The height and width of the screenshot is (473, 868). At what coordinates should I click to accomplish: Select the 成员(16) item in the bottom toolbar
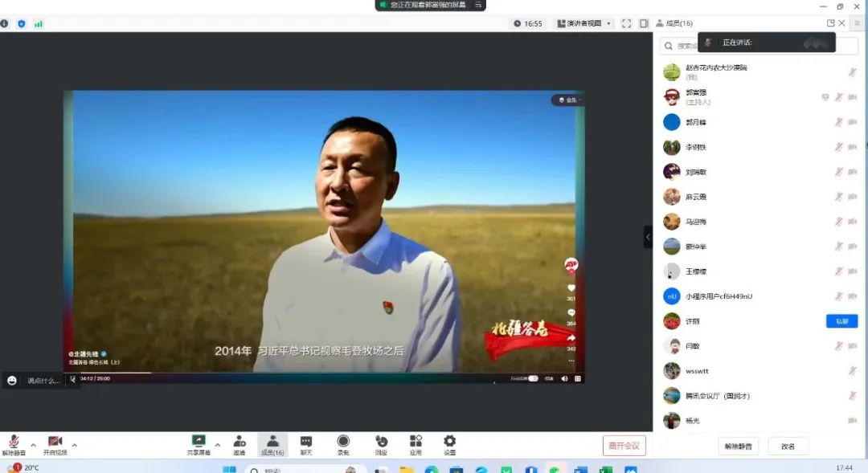pyautogui.click(x=272, y=444)
